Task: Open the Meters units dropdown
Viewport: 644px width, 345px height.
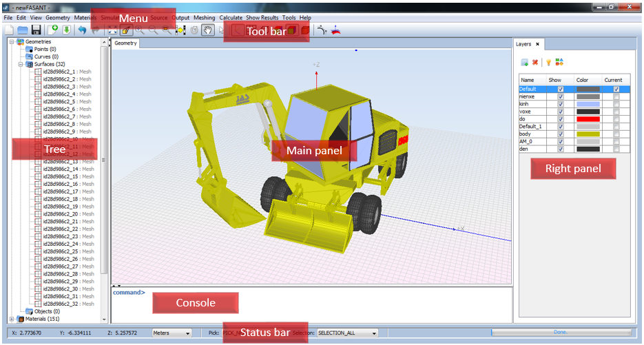Action: point(172,333)
